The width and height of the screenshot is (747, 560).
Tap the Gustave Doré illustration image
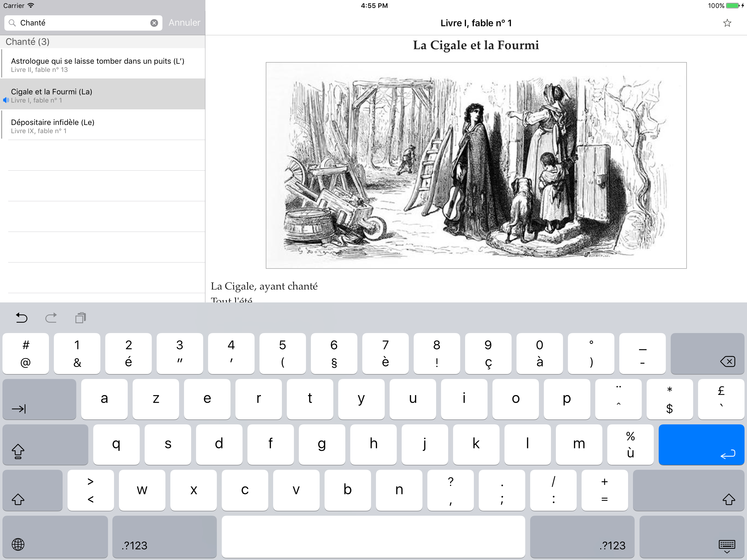[x=476, y=165]
